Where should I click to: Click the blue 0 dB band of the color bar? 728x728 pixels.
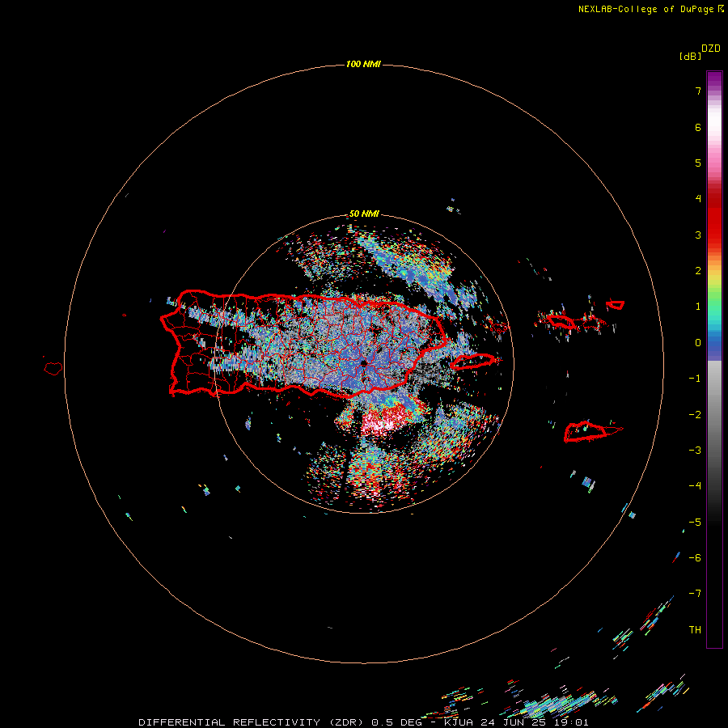714,343
